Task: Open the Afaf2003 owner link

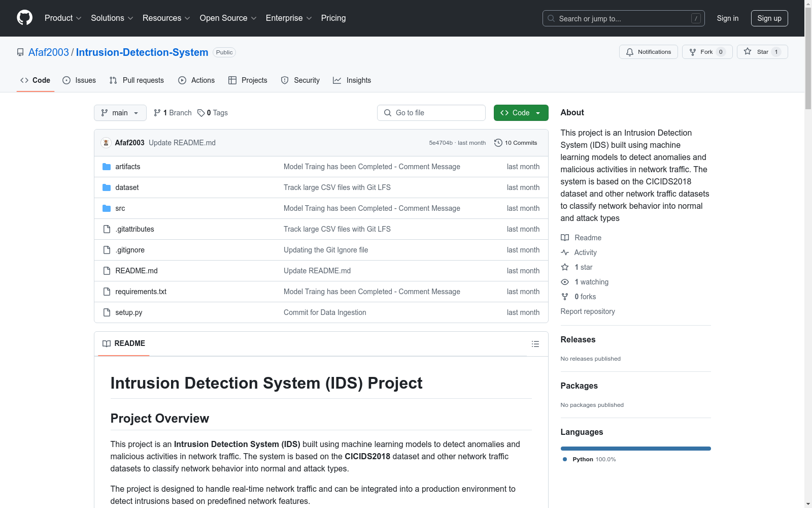Action: pos(49,52)
